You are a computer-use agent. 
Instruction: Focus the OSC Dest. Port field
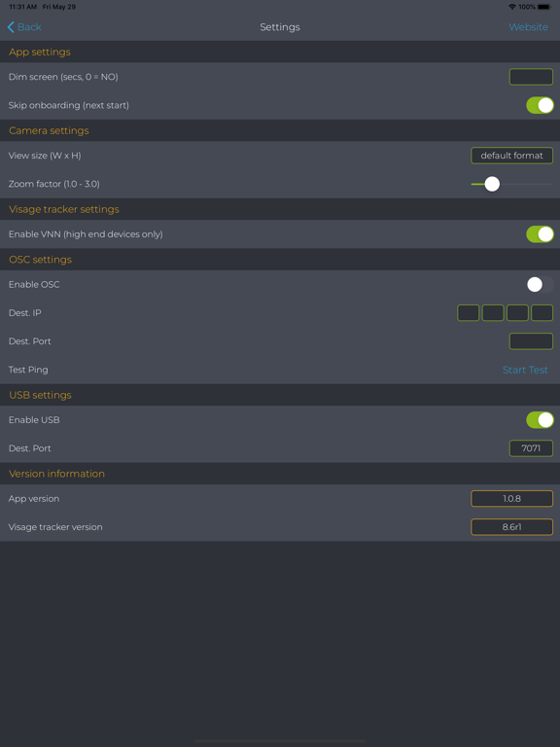tap(531, 341)
